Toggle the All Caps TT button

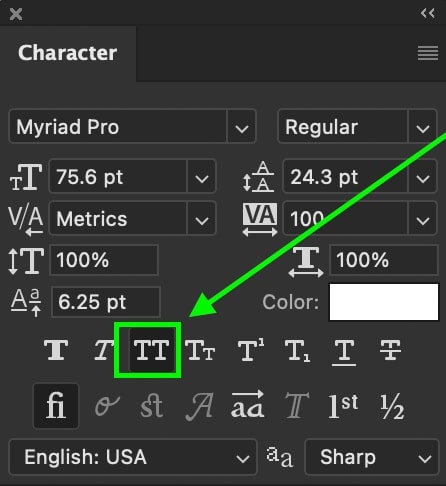tap(151, 350)
